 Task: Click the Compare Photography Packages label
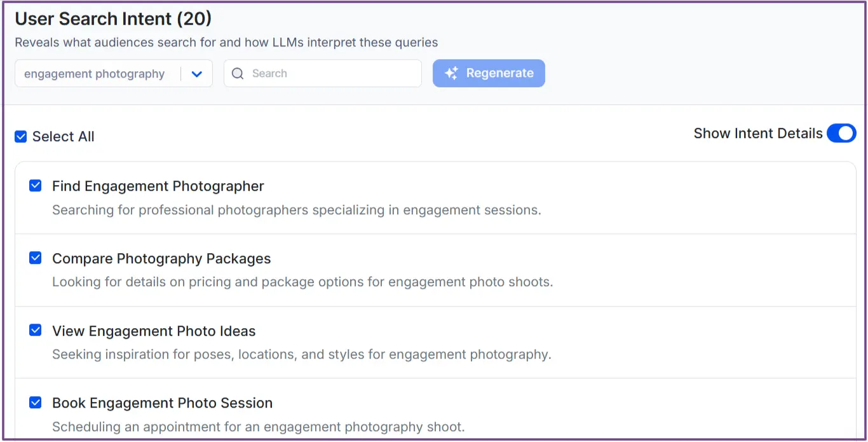pyautogui.click(x=160, y=258)
